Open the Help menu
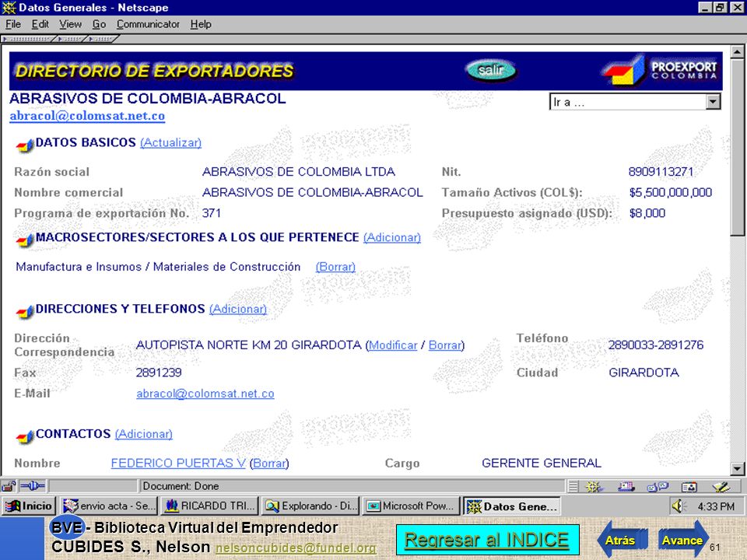 pyautogui.click(x=201, y=24)
